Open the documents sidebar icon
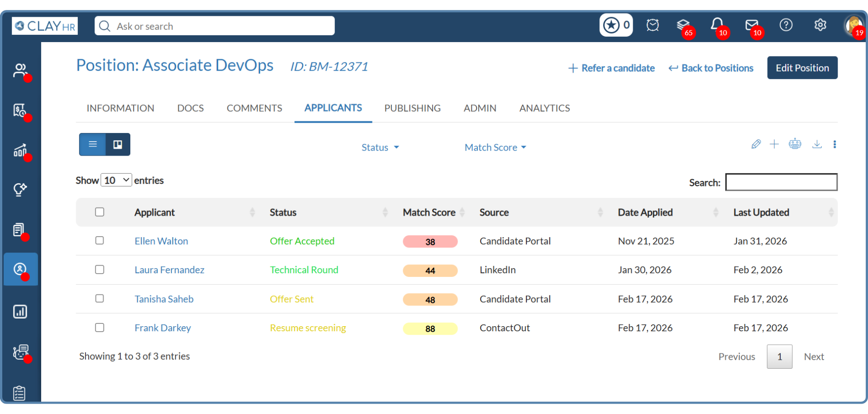 pos(19,230)
